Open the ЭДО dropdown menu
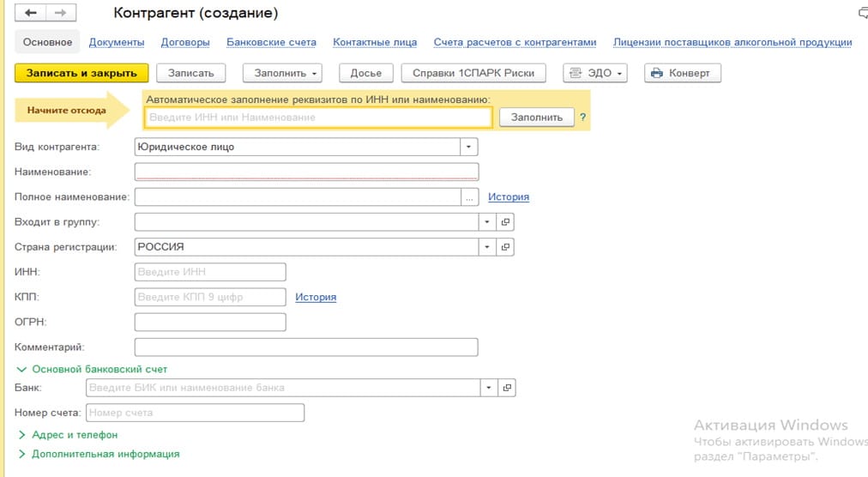The image size is (868, 477). point(595,73)
